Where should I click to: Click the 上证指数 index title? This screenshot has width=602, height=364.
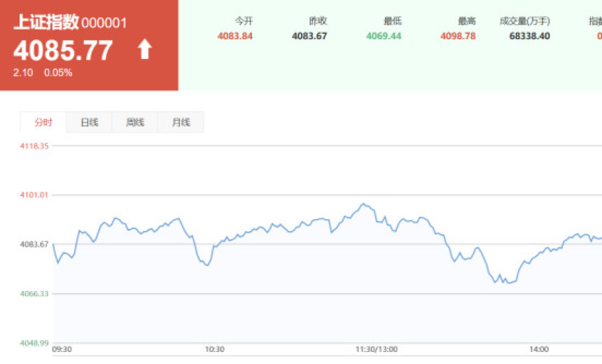coord(45,22)
